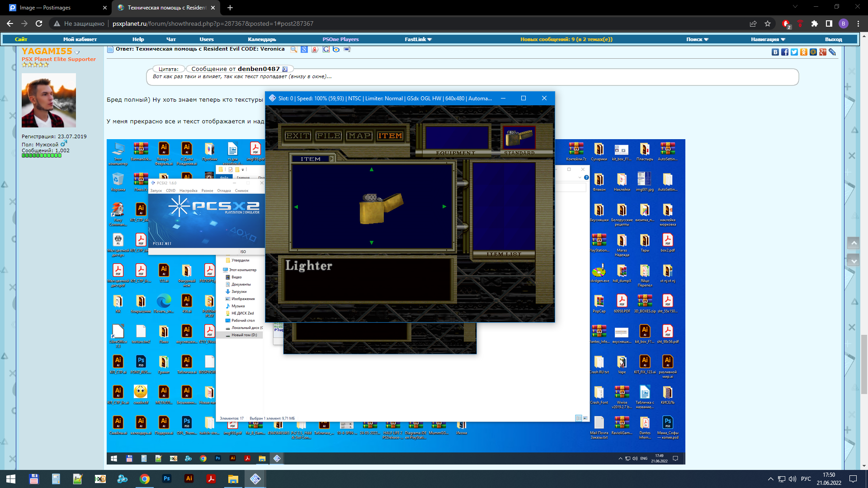Toggle the browser side panel
The height and width of the screenshot is (488, 868).
click(x=829, y=23)
